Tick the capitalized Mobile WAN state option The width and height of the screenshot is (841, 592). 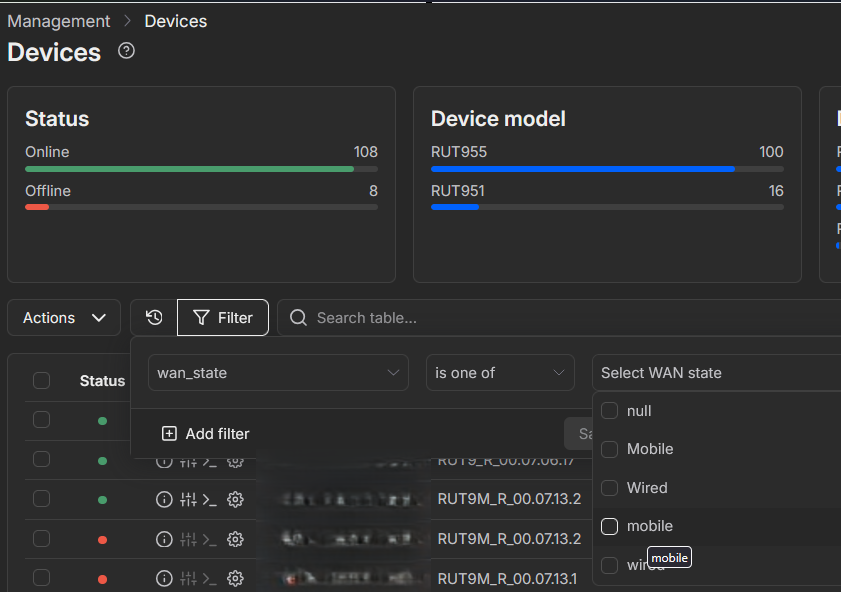[x=609, y=449]
